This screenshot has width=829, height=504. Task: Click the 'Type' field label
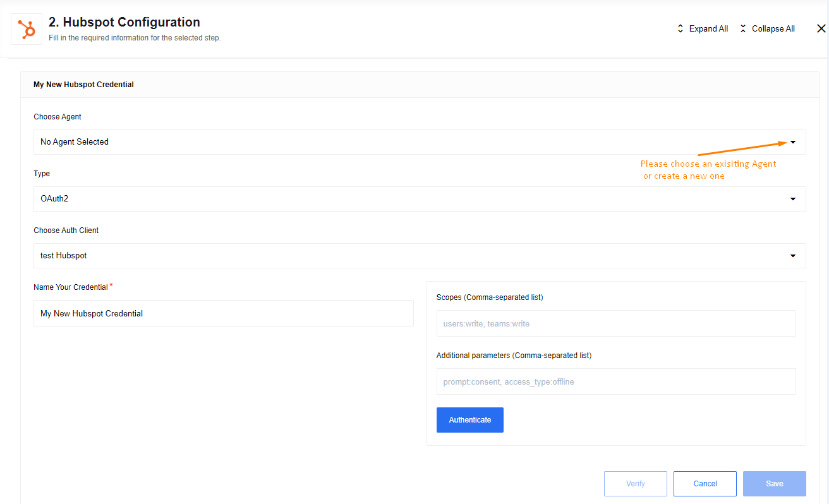pos(42,174)
